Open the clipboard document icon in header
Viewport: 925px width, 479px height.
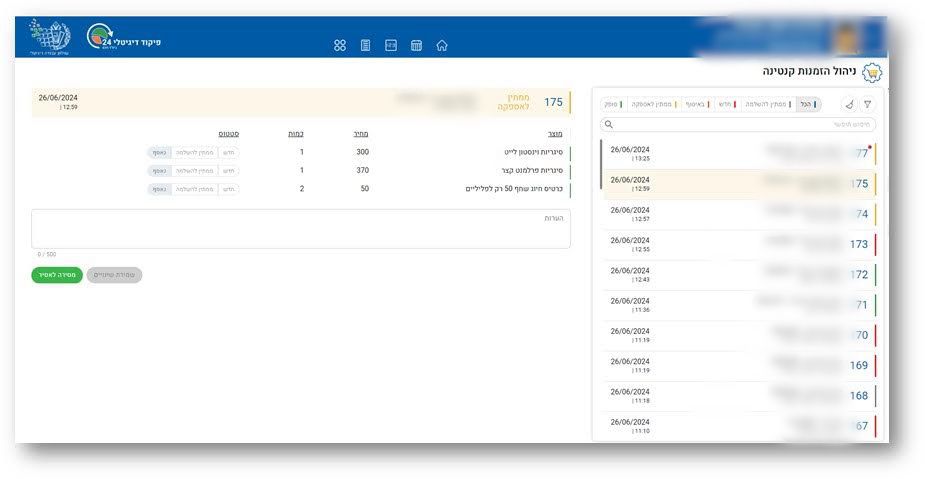click(x=365, y=45)
